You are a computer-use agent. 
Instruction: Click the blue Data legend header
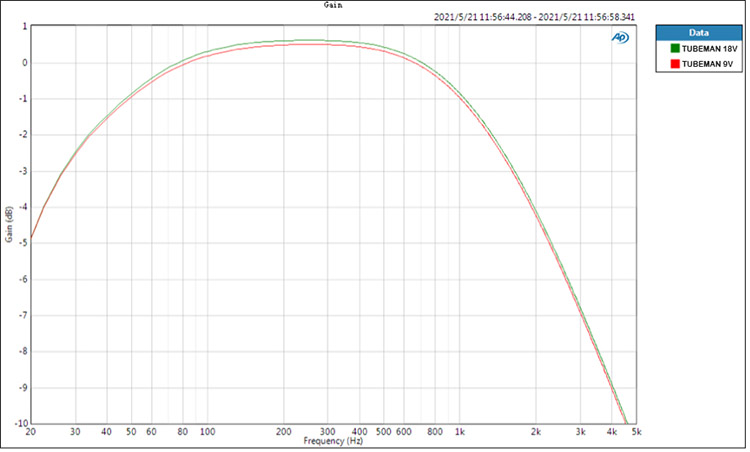698,32
